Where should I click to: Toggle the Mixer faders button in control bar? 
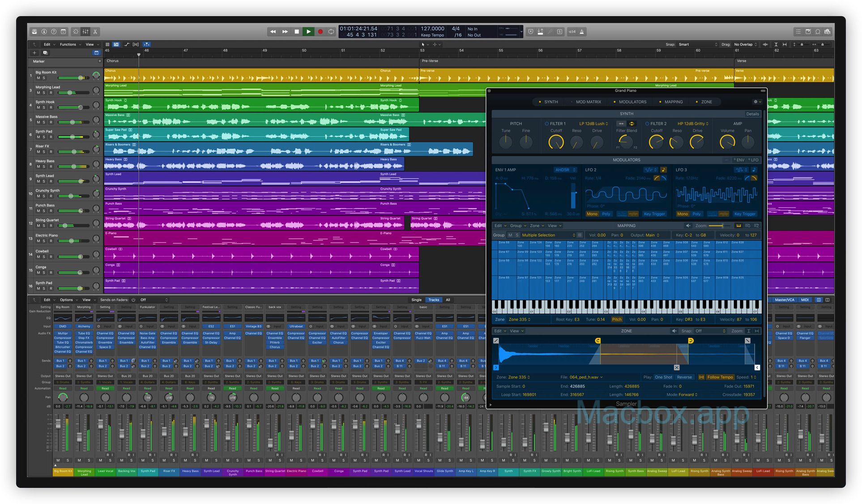(85, 32)
